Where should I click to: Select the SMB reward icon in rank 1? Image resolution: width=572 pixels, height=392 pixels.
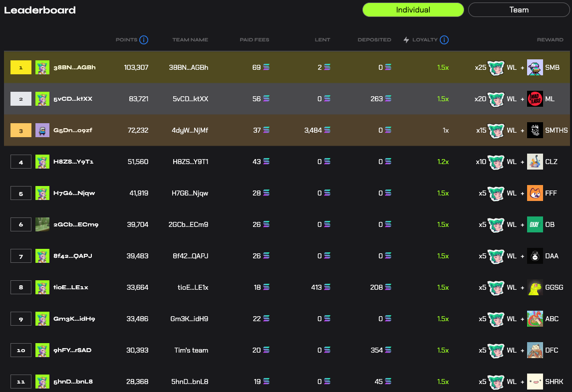click(535, 67)
